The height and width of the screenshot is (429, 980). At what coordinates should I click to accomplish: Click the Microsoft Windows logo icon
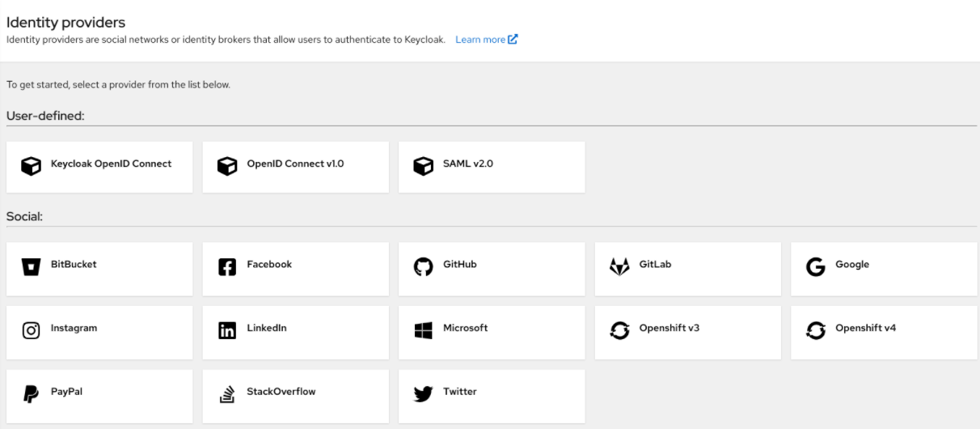423,330
